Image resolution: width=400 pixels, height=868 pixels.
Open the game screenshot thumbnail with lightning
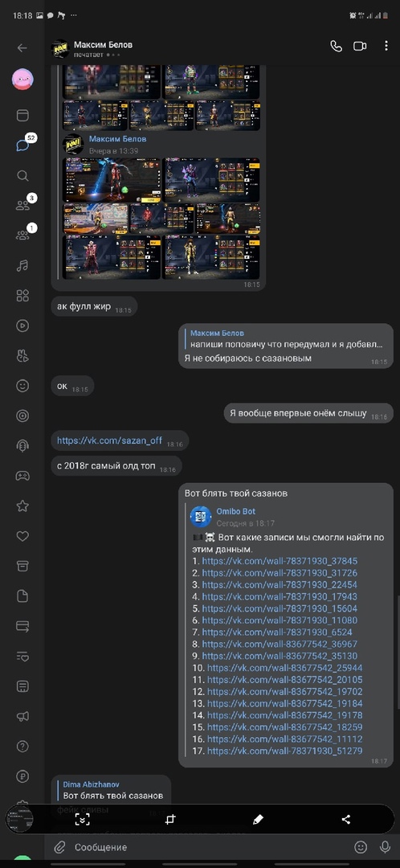tap(112, 180)
